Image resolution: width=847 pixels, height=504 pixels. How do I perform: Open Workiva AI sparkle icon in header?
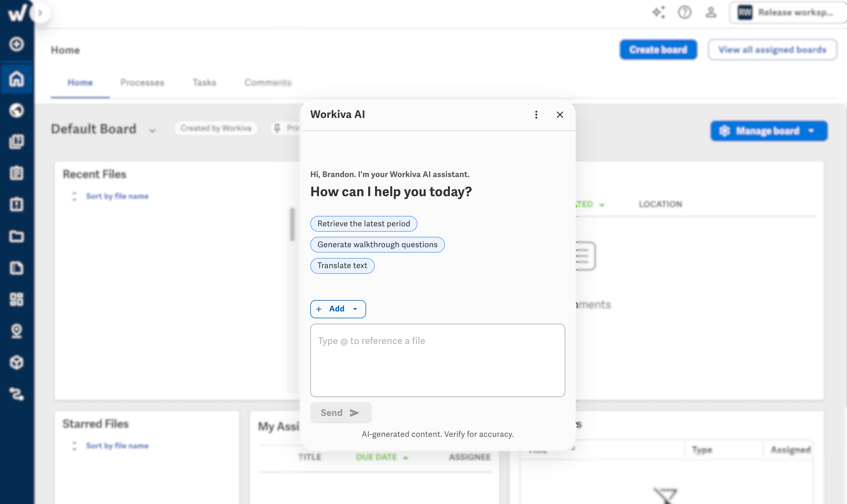(x=659, y=13)
